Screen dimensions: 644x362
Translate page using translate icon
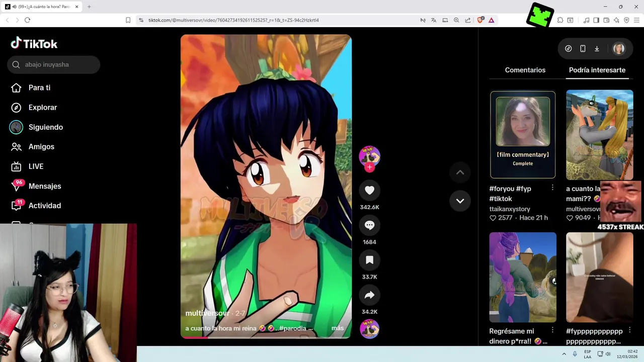tap(434, 20)
